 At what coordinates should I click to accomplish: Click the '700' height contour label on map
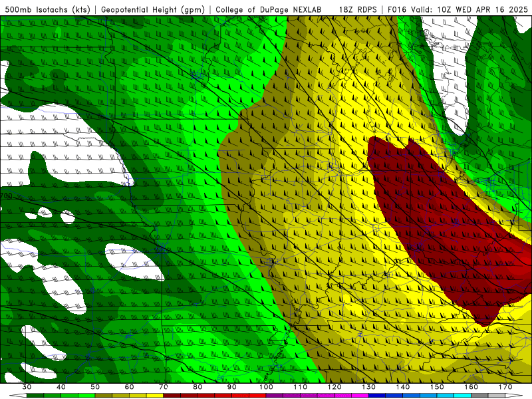click(x=6, y=196)
